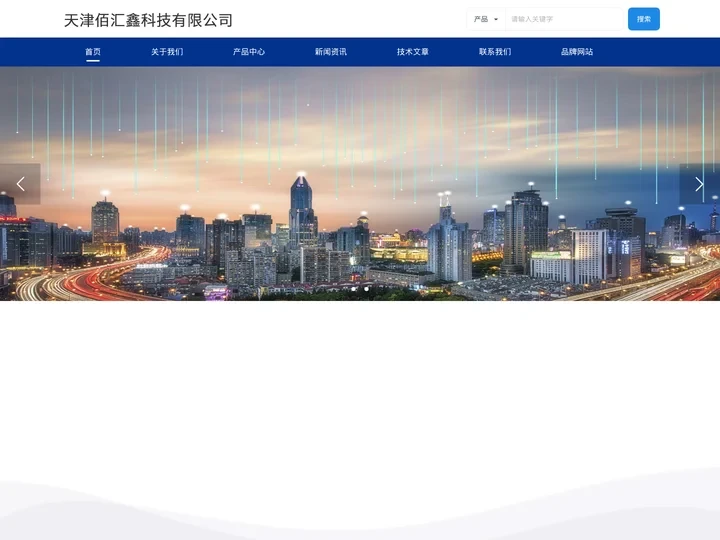
Task: Advance to the next banner slide
Action: coord(699,184)
